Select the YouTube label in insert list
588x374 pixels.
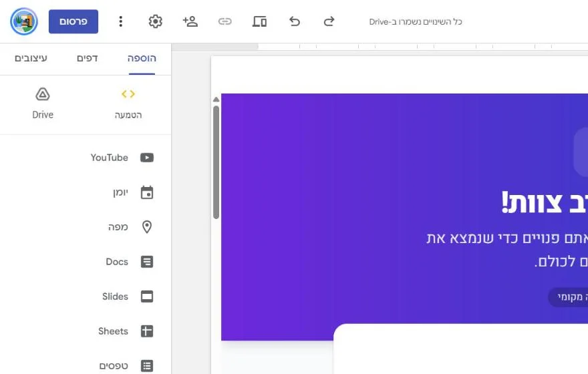(x=109, y=158)
